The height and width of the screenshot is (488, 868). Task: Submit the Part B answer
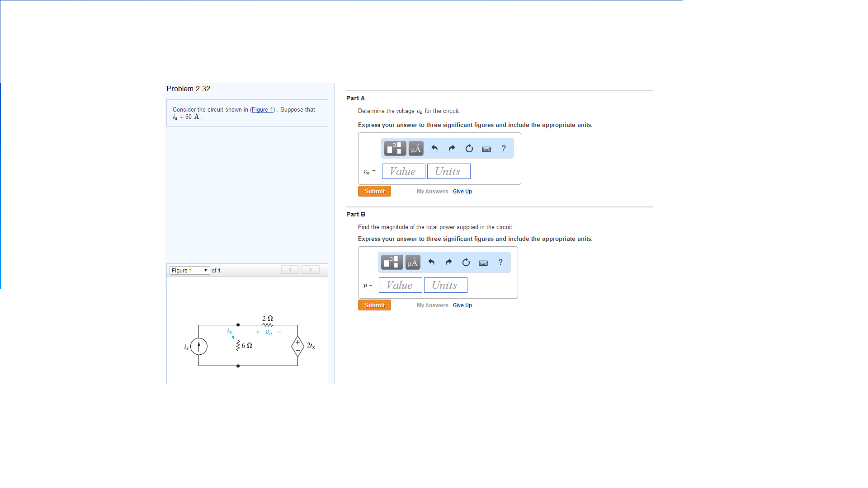(374, 305)
